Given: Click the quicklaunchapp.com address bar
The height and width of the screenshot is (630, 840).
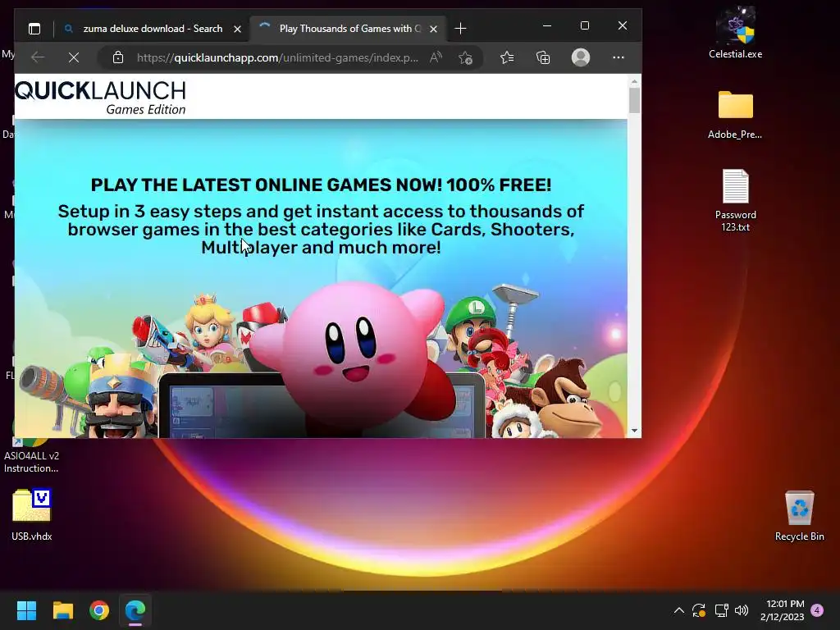Looking at the screenshot, I should (x=277, y=57).
